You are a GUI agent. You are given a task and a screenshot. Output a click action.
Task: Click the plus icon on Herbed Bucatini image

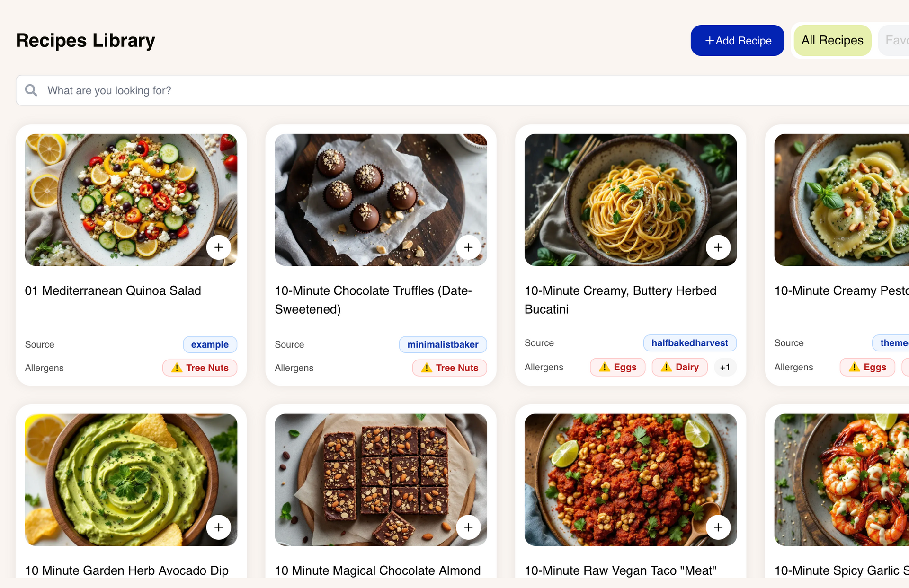pos(718,247)
